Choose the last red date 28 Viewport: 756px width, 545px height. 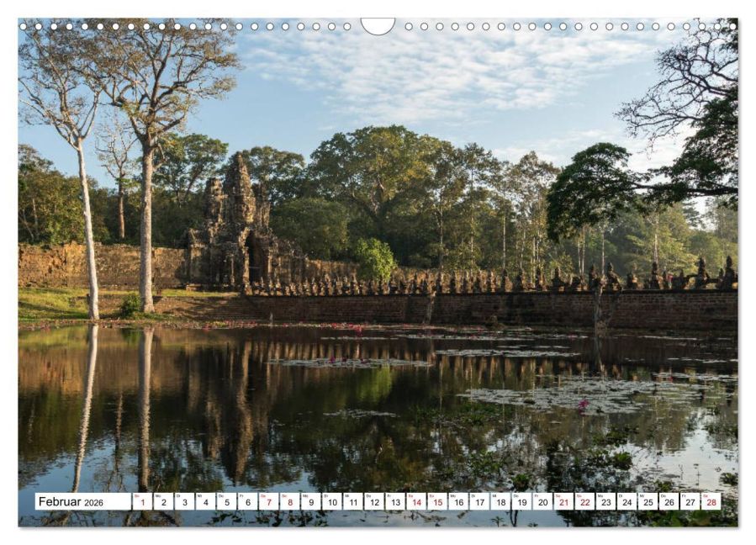click(x=711, y=501)
